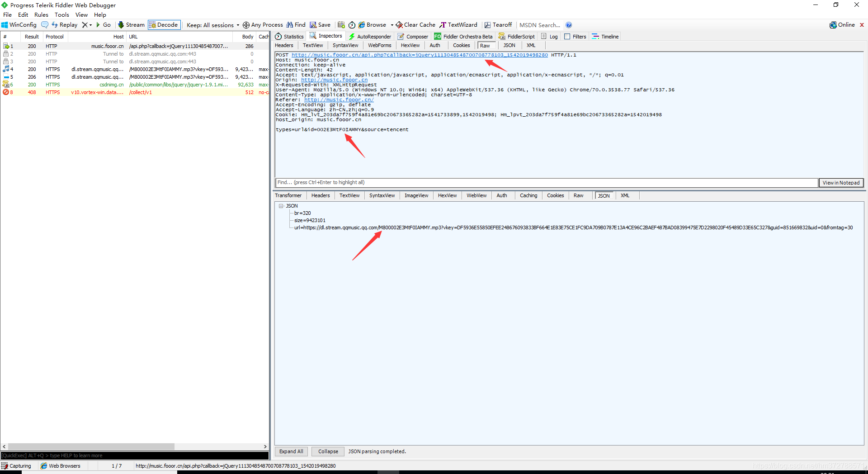Open the Timeline tab

(x=605, y=37)
